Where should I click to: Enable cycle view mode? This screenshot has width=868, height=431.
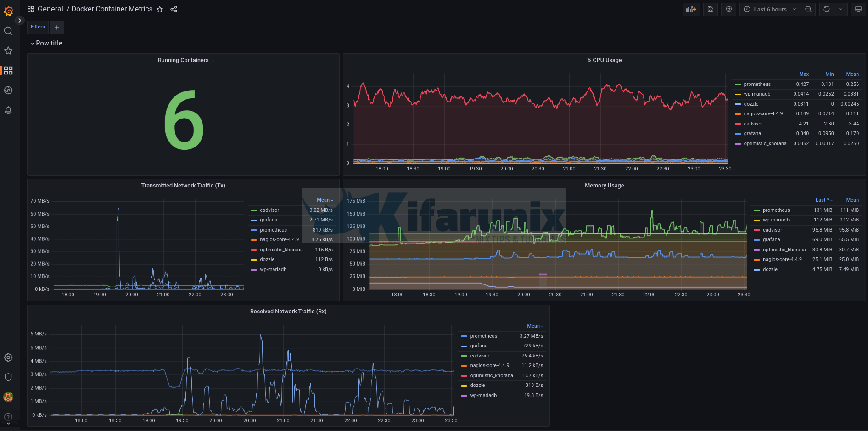(858, 9)
